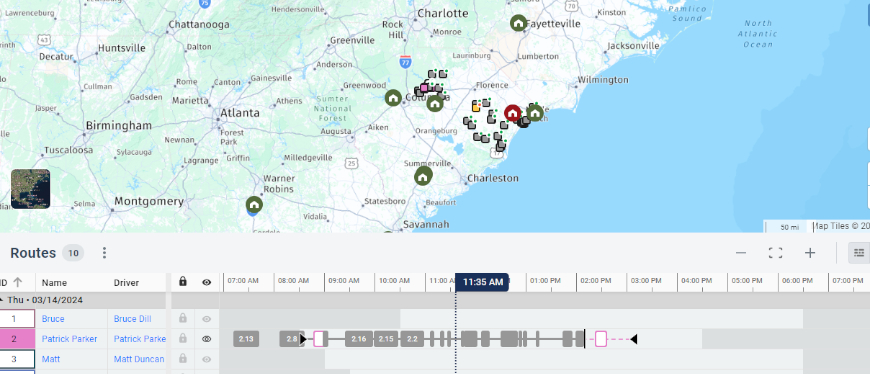Open the Patrick Parke driver link
Viewport: 870px width, 374px height.
coord(140,338)
